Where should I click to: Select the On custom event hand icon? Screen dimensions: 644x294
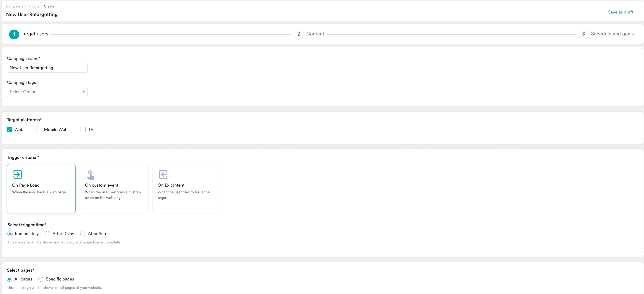pos(91,175)
